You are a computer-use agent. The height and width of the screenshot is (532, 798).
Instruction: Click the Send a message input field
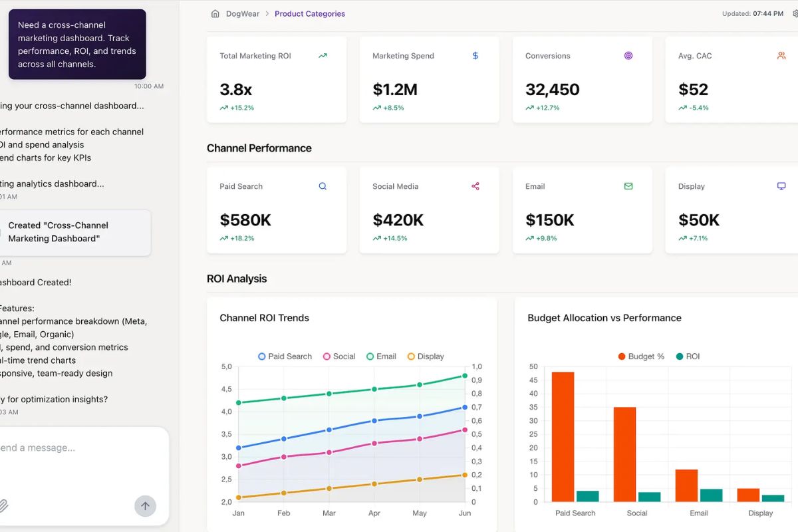(66, 448)
